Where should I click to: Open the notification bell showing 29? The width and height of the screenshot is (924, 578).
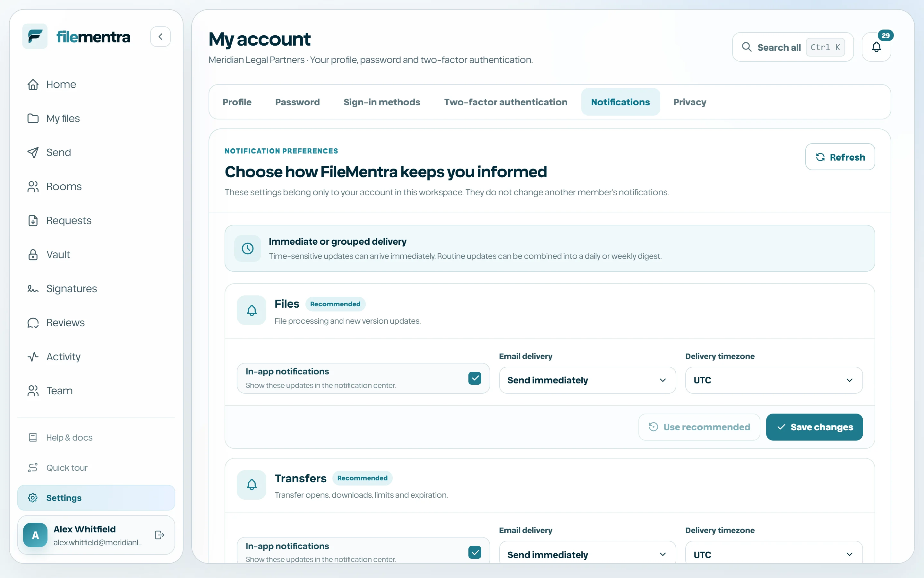coord(876,47)
